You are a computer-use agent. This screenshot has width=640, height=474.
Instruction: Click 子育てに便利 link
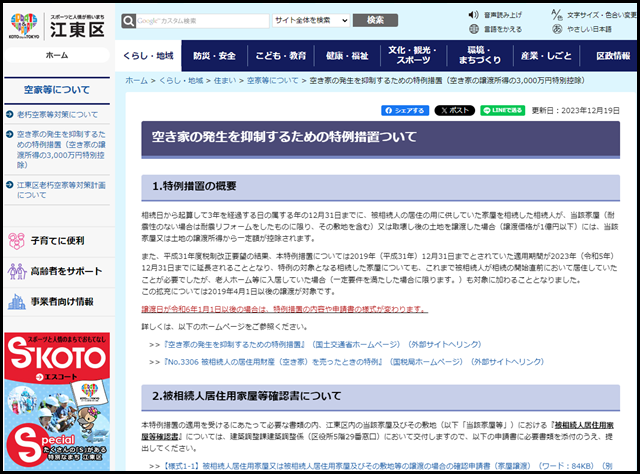pos(58,241)
